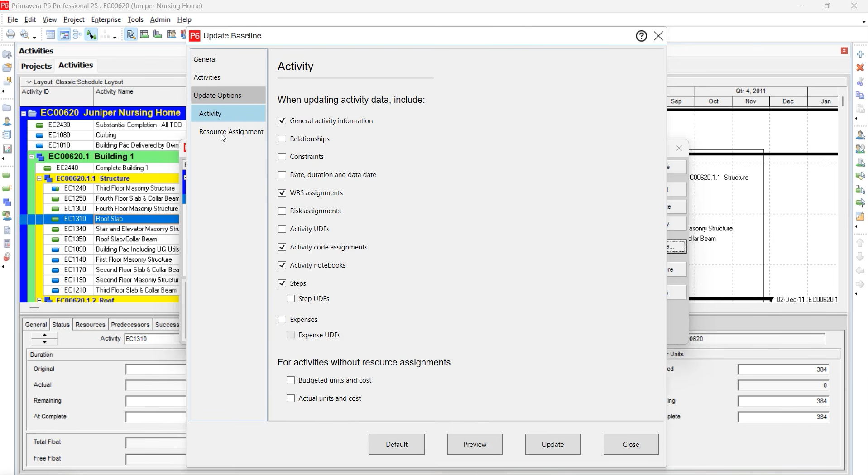
Task: Switch to Activity Network view
Action: [x=78, y=34]
